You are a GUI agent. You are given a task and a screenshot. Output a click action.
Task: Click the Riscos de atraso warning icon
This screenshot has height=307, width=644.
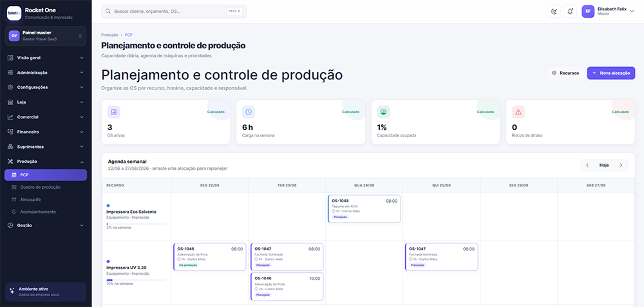[518, 112]
